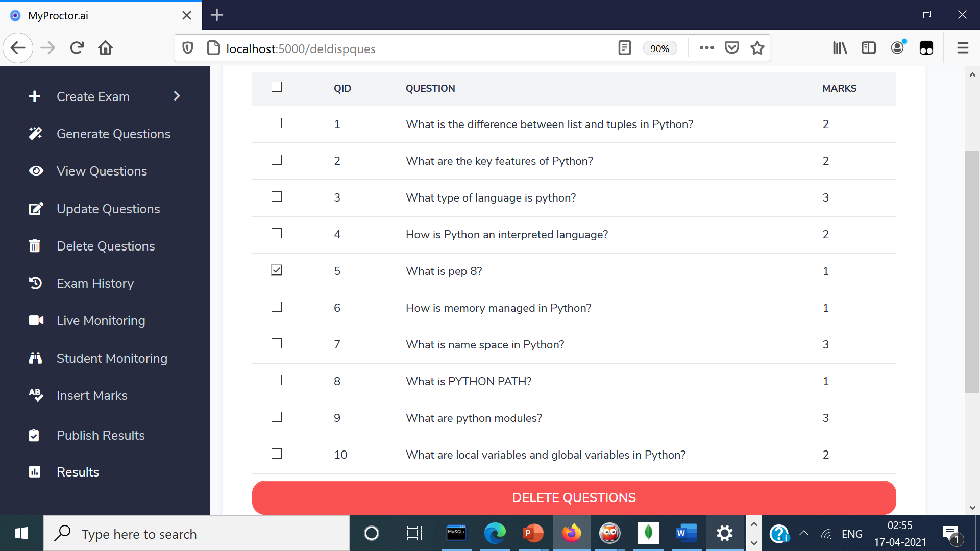Click the 90% zoom level indicator
The width and height of the screenshot is (980, 551).
[x=659, y=48]
